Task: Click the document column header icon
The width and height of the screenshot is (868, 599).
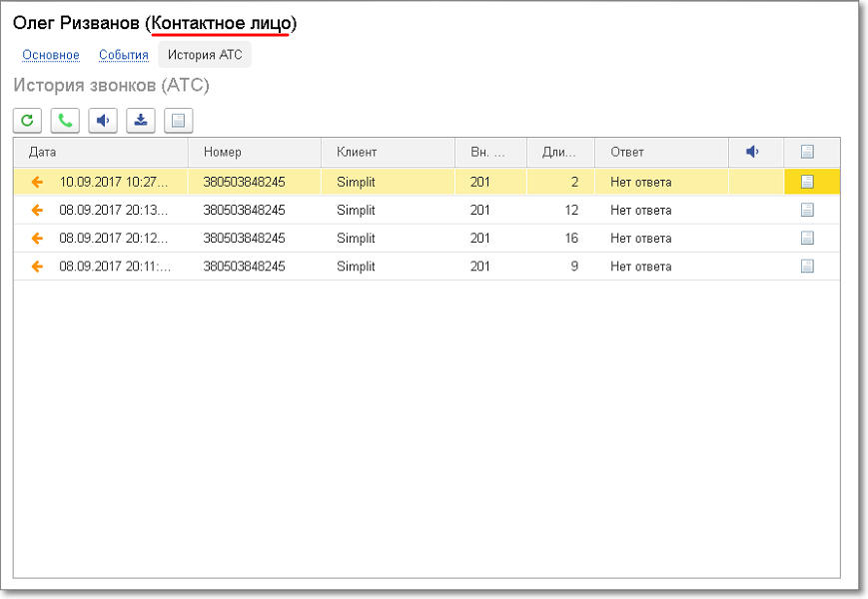Action: click(807, 152)
